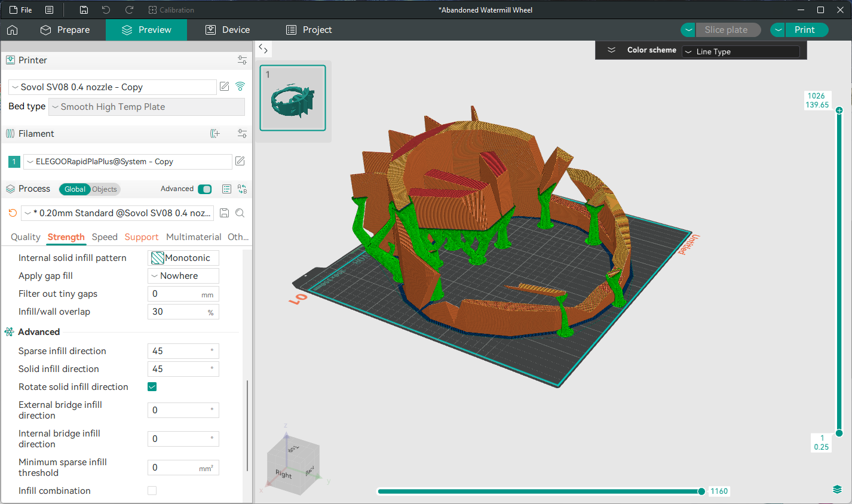852x504 pixels.
Task: Open the Sovol SV08 printer preset dropdown
Action: [112, 87]
